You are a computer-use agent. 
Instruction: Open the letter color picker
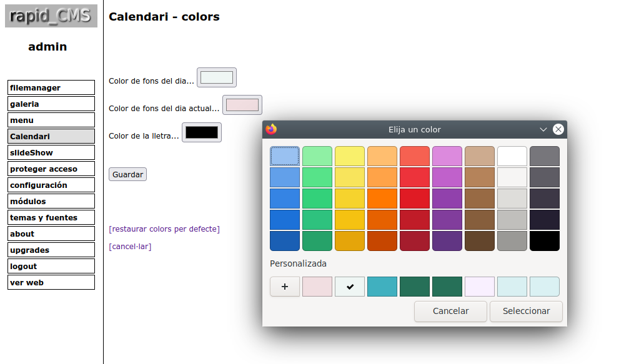click(x=202, y=132)
